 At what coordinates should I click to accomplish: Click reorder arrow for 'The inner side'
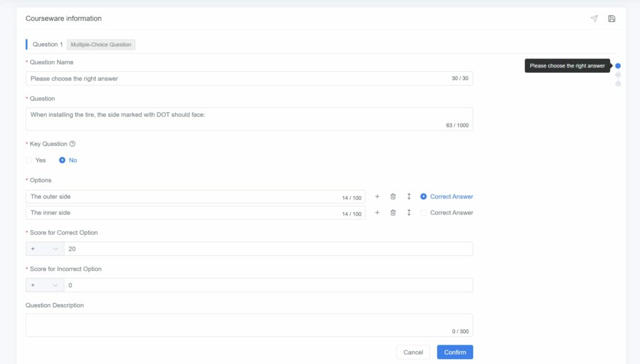click(409, 213)
